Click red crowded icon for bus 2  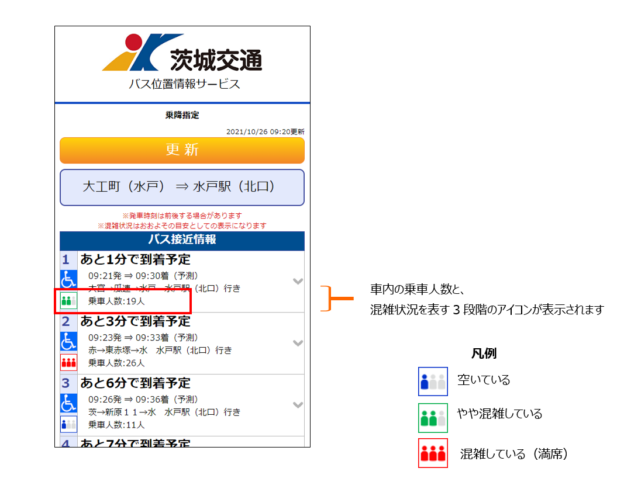69,362
